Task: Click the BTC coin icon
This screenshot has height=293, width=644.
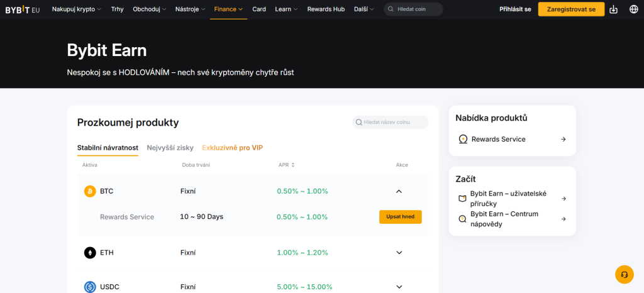Action: tap(90, 191)
